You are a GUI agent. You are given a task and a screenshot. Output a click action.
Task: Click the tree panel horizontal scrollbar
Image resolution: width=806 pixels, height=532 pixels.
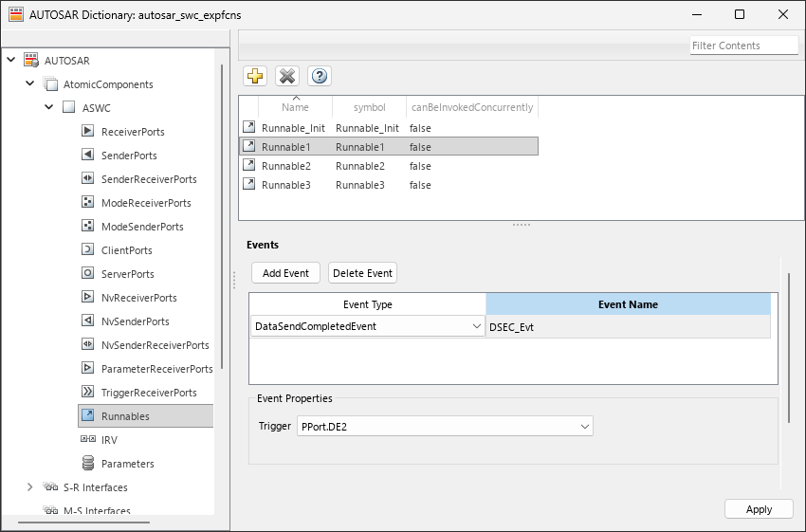(83, 523)
